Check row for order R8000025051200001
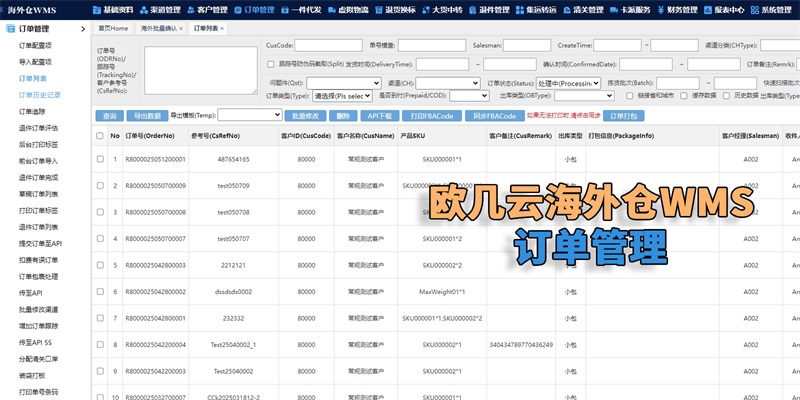The height and width of the screenshot is (400, 800). (100, 159)
